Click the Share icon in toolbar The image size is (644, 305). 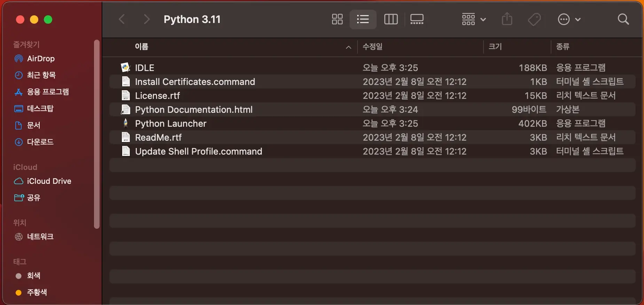[507, 19]
